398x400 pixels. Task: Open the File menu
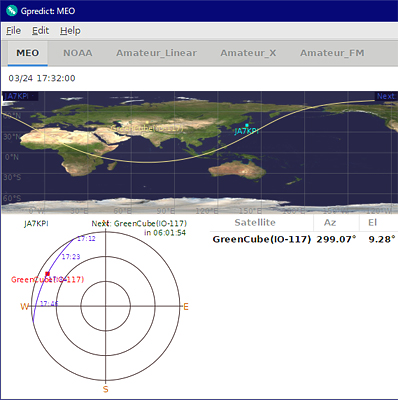click(x=13, y=31)
